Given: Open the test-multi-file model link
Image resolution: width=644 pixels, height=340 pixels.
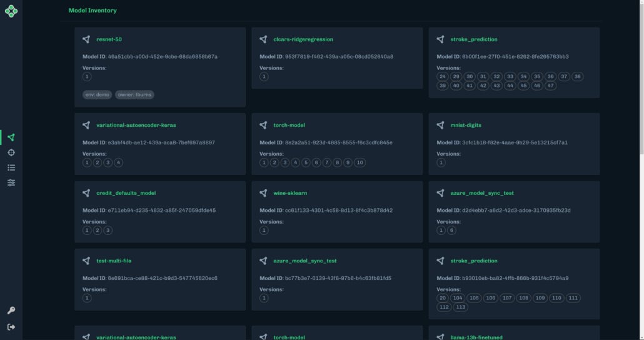Looking at the screenshot, I should point(114,261).
